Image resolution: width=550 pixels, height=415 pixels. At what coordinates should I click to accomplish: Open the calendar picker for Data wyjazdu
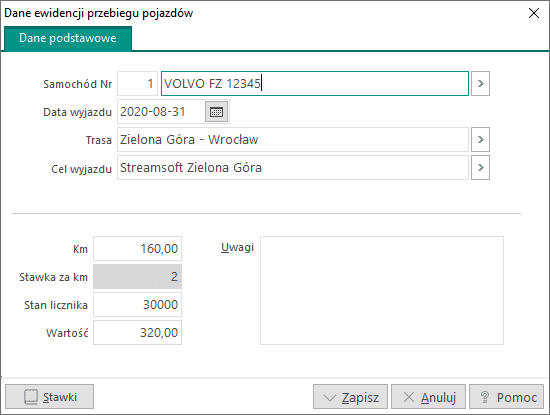click(216, 112)
